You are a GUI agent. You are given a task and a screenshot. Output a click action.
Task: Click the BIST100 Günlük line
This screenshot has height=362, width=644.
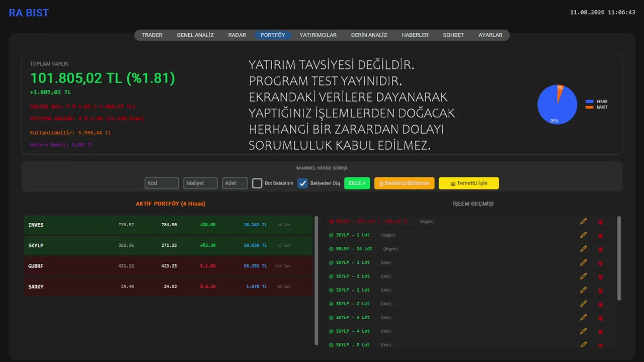87,119
